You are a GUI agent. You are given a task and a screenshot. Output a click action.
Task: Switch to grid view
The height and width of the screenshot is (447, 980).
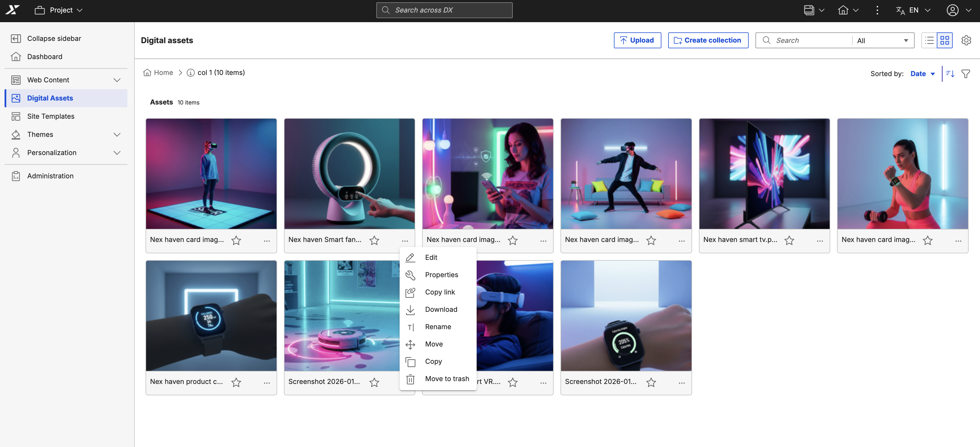(x=944, y=40)
